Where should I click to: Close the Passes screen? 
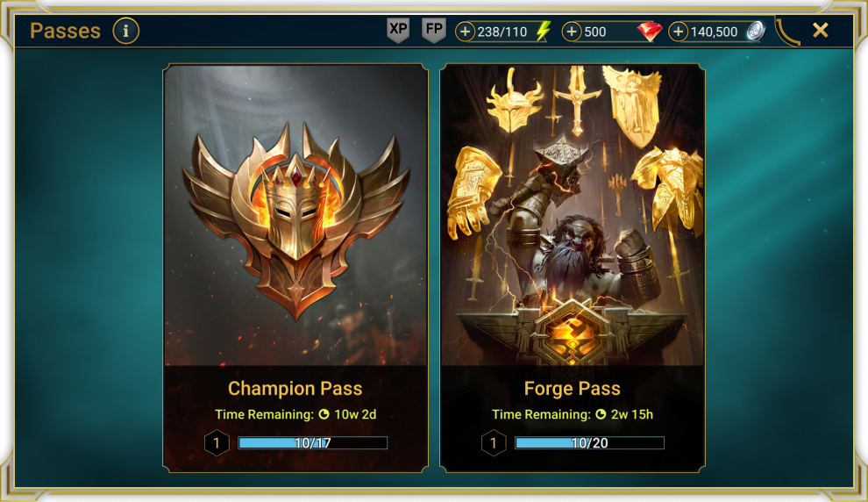click(x=821, y=30)
